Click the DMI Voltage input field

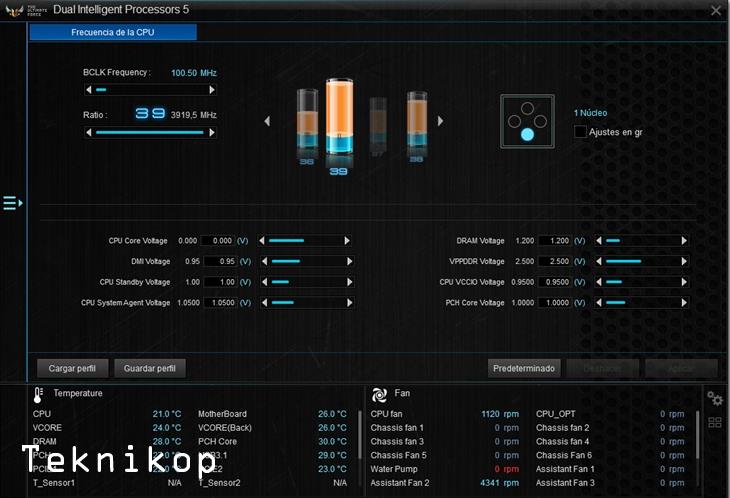219,261
